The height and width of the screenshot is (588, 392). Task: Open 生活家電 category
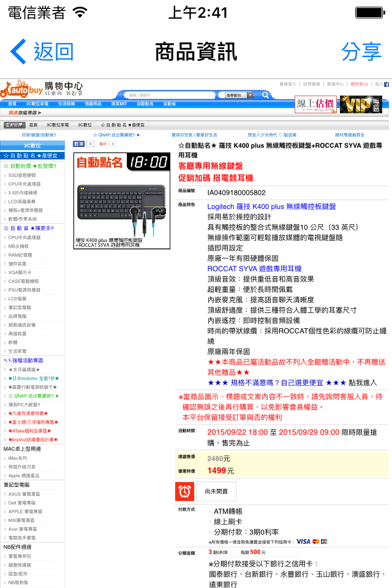(17, 352)
